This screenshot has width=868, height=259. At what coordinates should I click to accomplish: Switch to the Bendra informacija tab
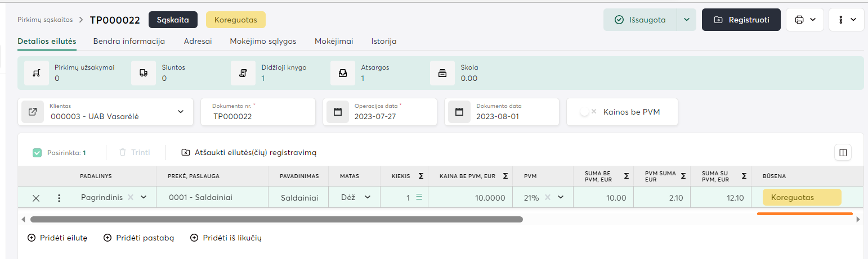[129, 41]
